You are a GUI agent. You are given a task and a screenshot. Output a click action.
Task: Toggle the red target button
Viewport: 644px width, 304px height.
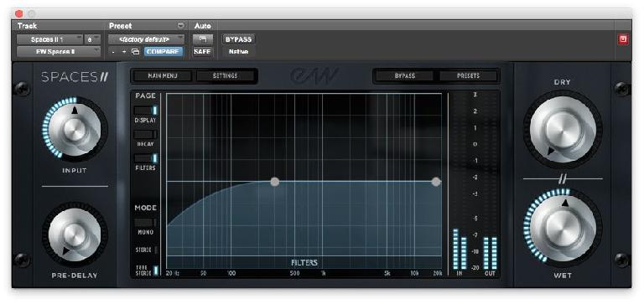623,39
